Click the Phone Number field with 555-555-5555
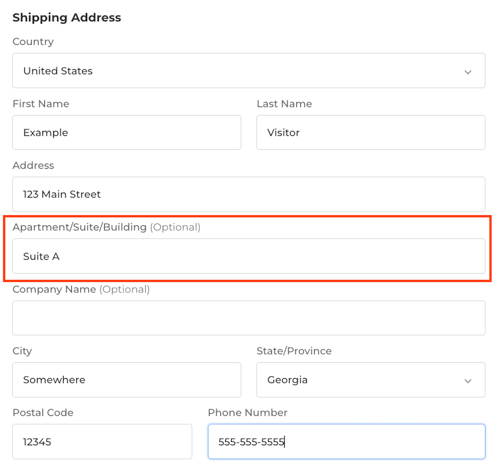The height and width of the screenshot is (467, 500). [x=347, y=441]
